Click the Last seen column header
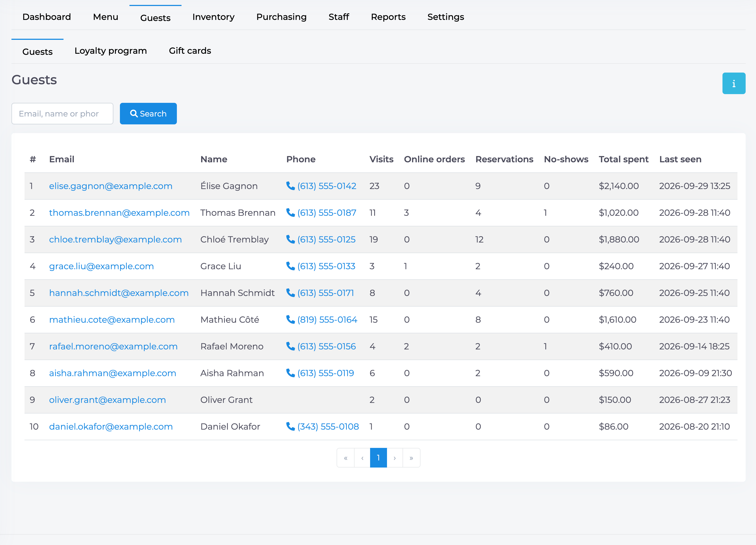Viewport: 756px width, 545px height. coord(680,159)
